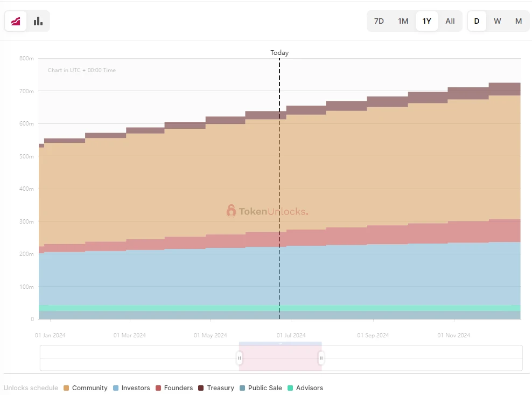This screenshot has height=395, width=532.
Task: Set weekly granularity with W button
Action: [x=498, y=21]
